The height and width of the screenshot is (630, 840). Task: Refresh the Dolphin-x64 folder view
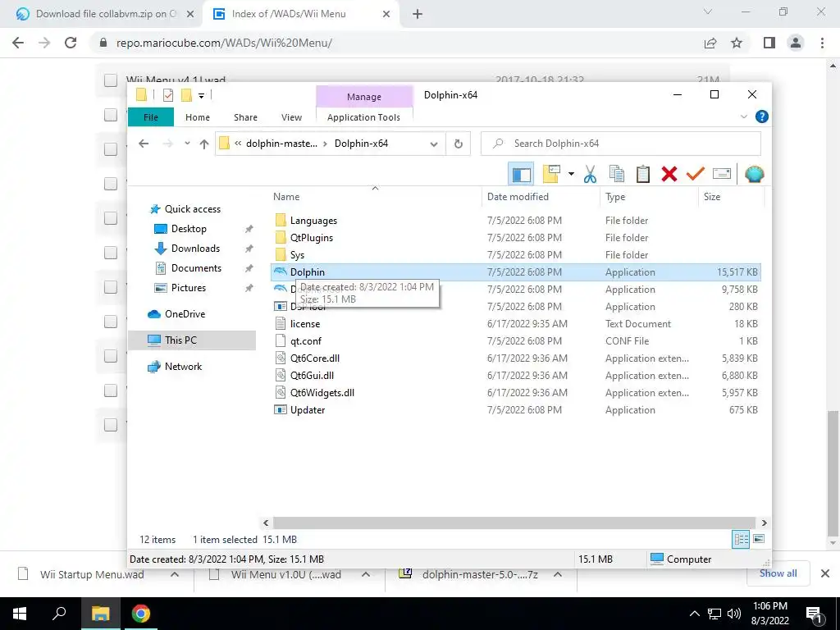(x=458, y=144)
